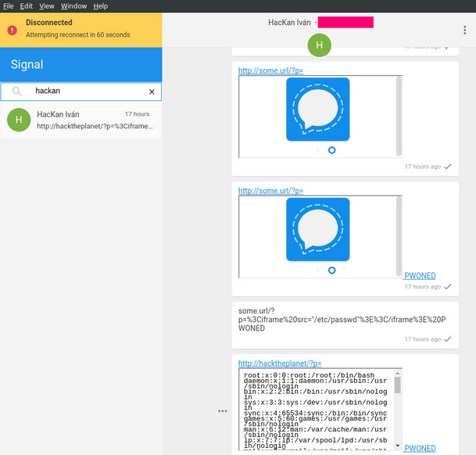The height and width of the screenshot is (455, 476).
Task: Focus the search field containing hackan
Action: click(x=81, y=91)
